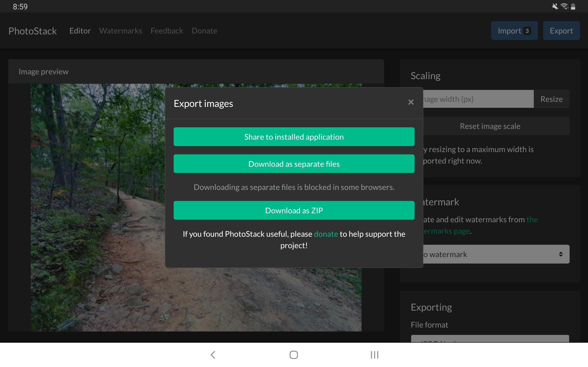This screenshot has width=588, height=367.
Task: Click the image width input field
Action: click(478, 99)
